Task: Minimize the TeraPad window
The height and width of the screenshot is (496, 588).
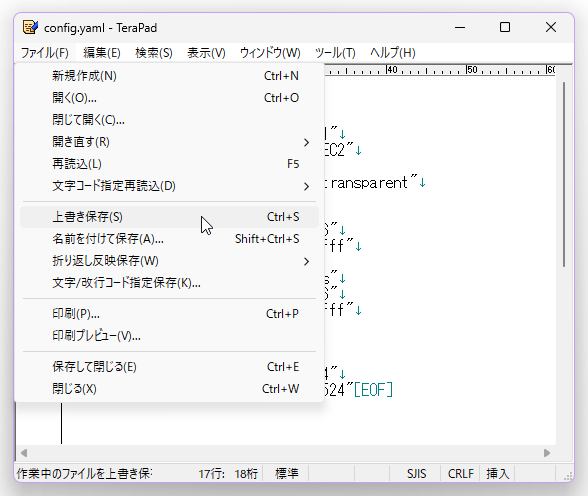Action: pyautogui.click(x=460, y=27)
